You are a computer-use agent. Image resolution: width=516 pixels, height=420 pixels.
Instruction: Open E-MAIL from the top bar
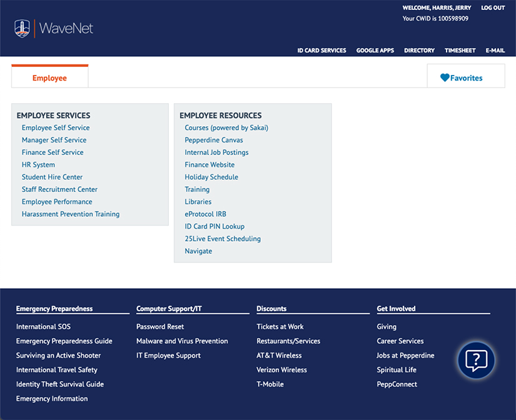pyautogui.click(x=495, y=51)
